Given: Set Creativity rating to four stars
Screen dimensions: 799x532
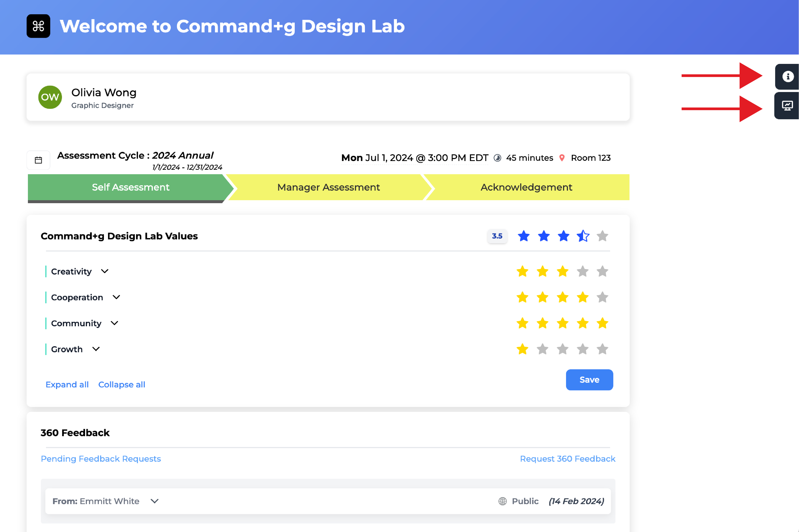Looking at the screenshot, I should 583,271.
